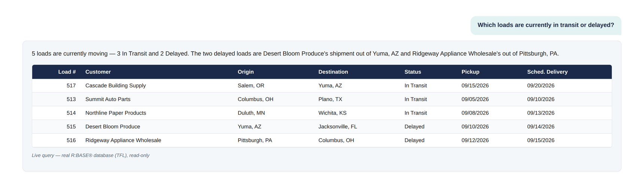The height and width of the screenshot is (194, 644).
Task: Select the Summit Auto Parts customer cell
Action: pyautogui.click(x=108, y=99)
